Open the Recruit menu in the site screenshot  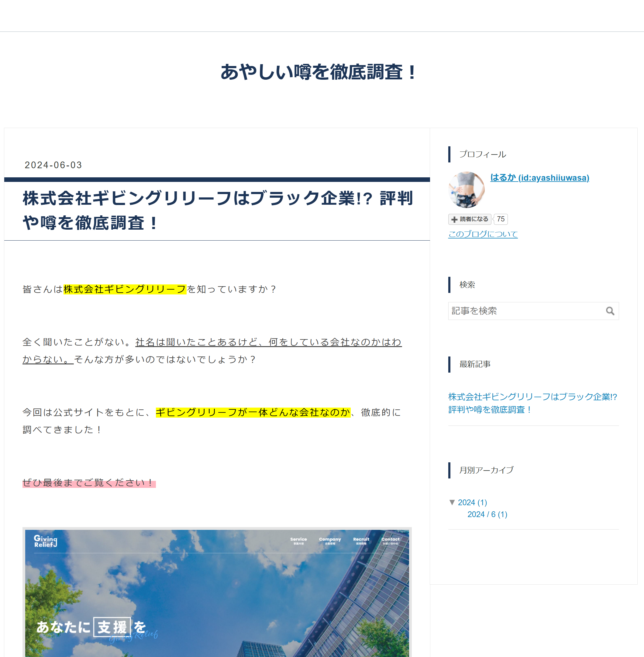[361, 540]
